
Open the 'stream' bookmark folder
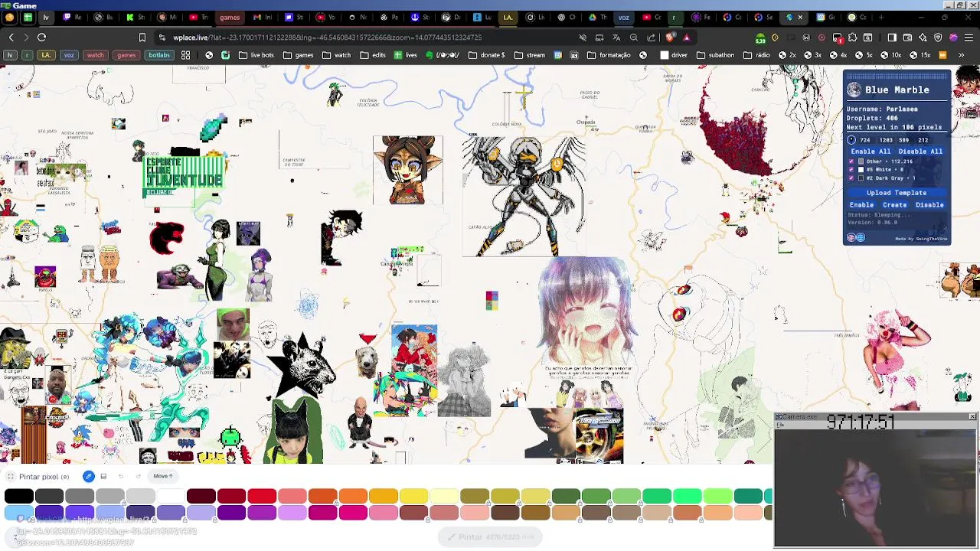529,55
